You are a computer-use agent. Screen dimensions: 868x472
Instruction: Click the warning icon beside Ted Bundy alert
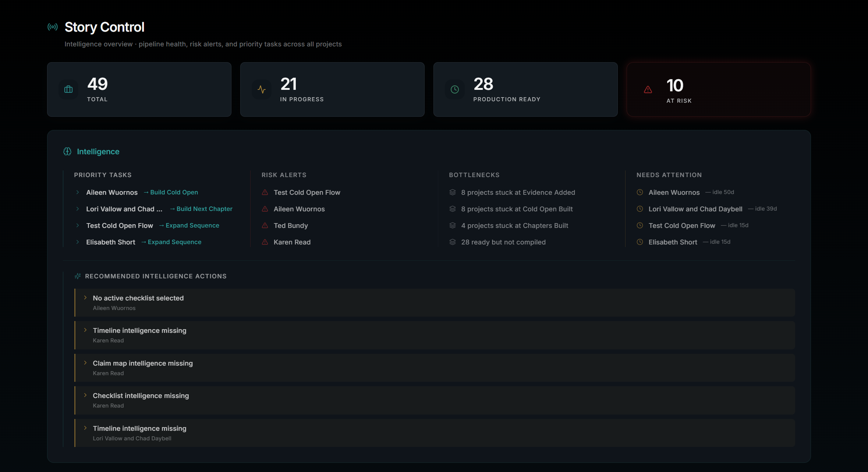(265, 225)
